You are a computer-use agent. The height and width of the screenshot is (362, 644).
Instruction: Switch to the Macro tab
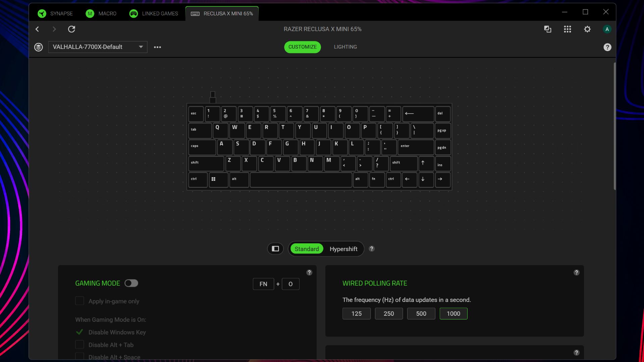click(101, 13)
